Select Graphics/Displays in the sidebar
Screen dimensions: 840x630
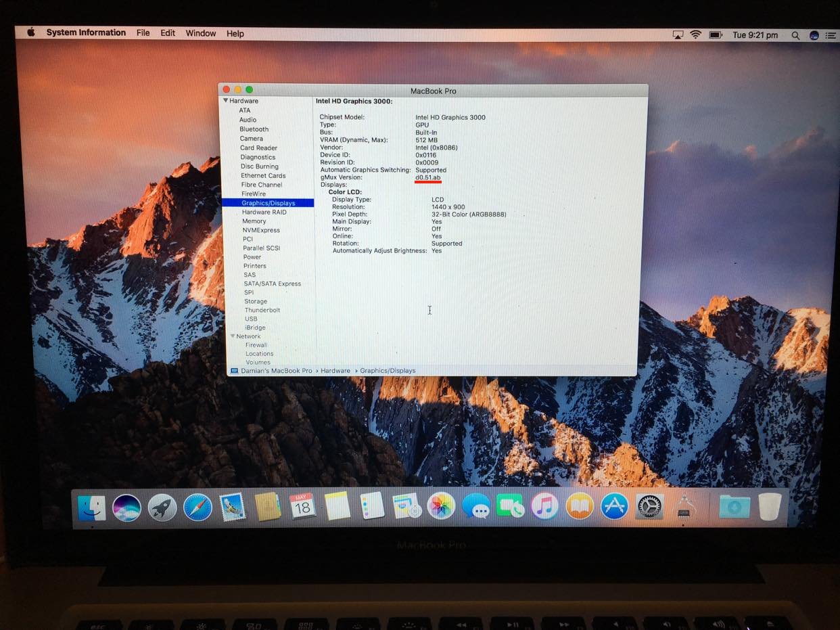point(268,203)
